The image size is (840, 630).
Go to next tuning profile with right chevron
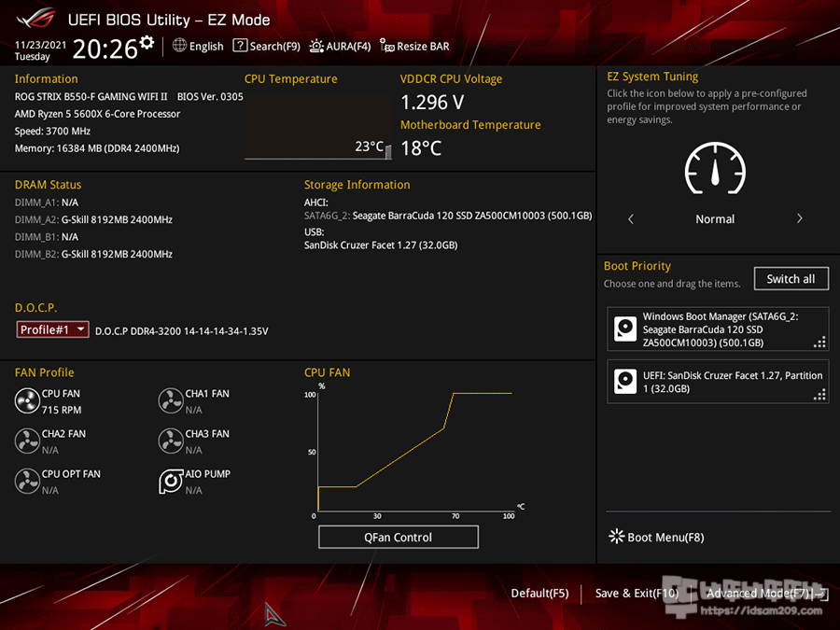click(x=799, y=218)
